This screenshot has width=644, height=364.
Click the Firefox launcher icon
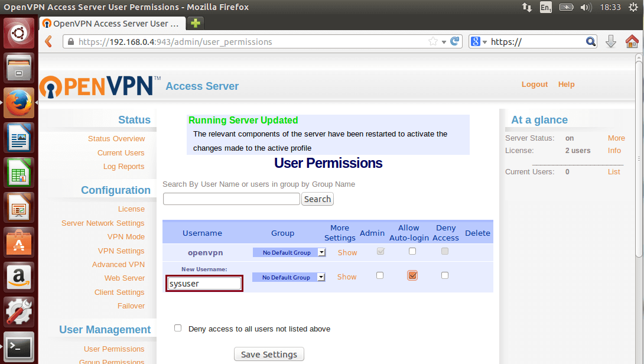[19, 103]
